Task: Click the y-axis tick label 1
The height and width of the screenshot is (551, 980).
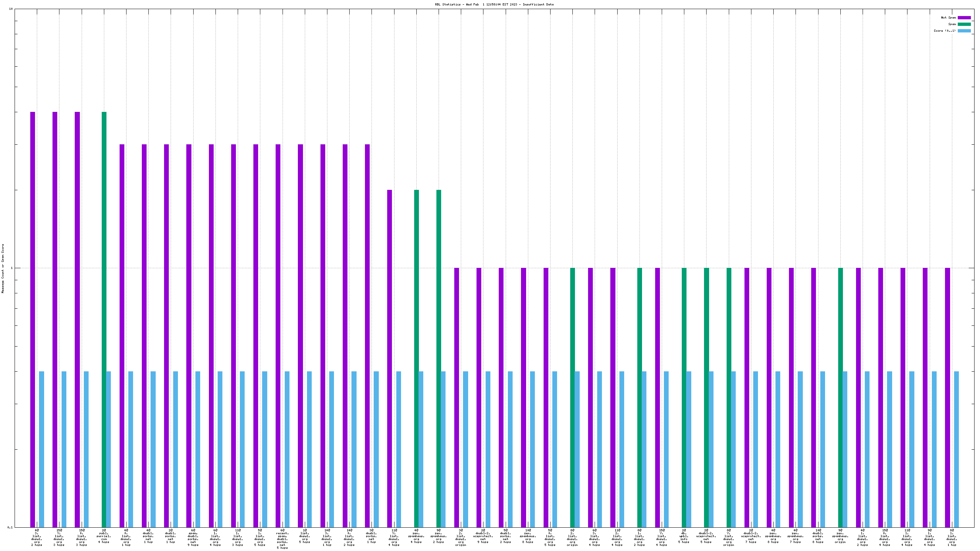Action: click(x=11, y=268)
